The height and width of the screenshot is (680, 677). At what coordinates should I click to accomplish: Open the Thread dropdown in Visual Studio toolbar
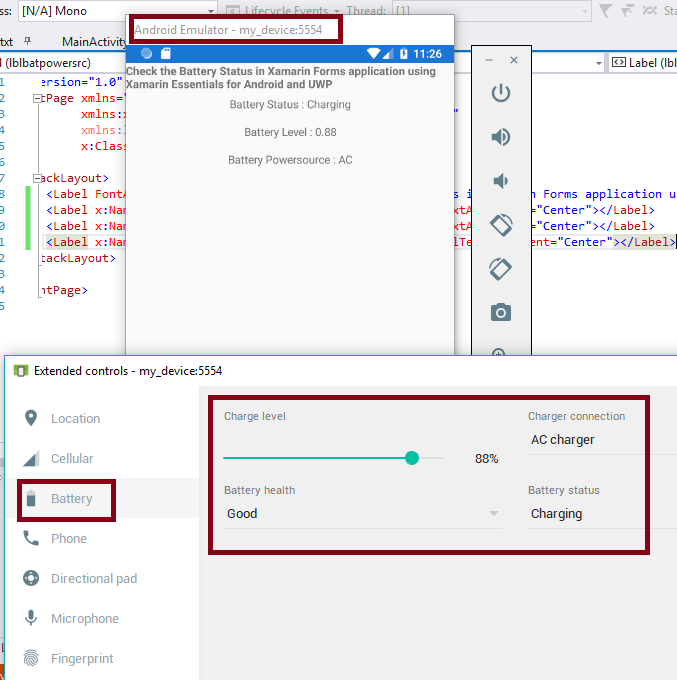pyautogui.click(x=492, y=11)
